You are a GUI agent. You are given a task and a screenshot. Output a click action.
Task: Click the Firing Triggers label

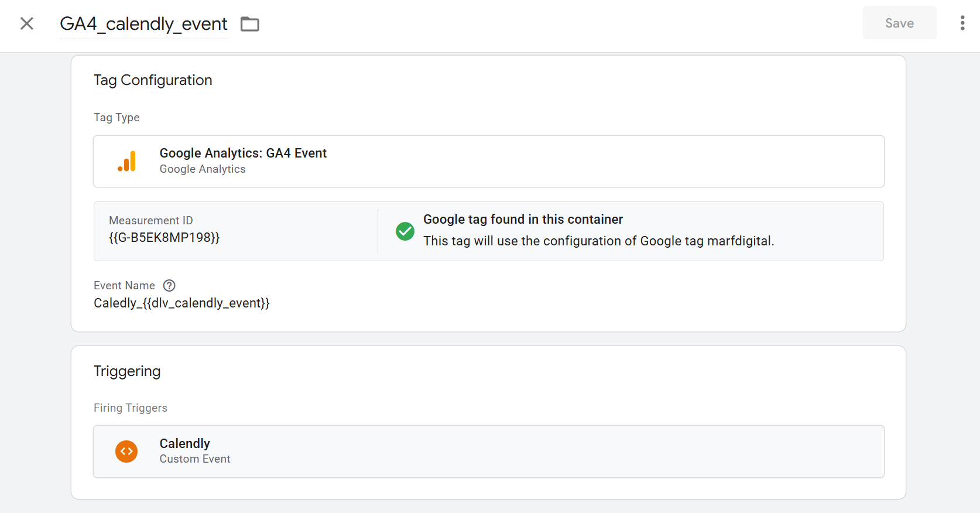[131, 408]
